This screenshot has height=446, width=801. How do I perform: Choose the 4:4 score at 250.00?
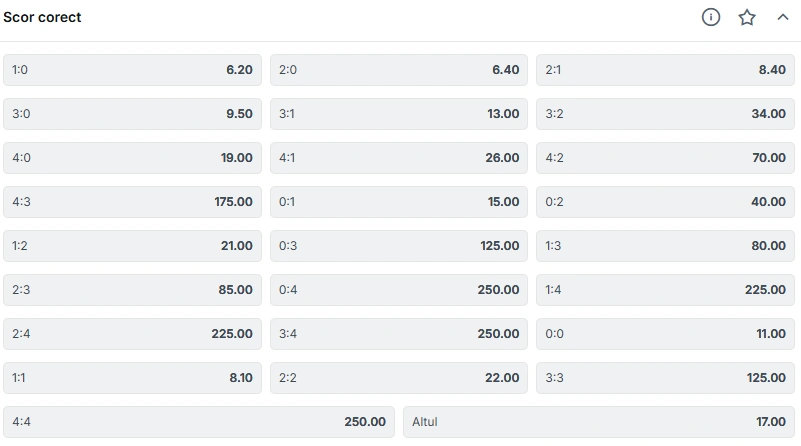pos(199,421)
